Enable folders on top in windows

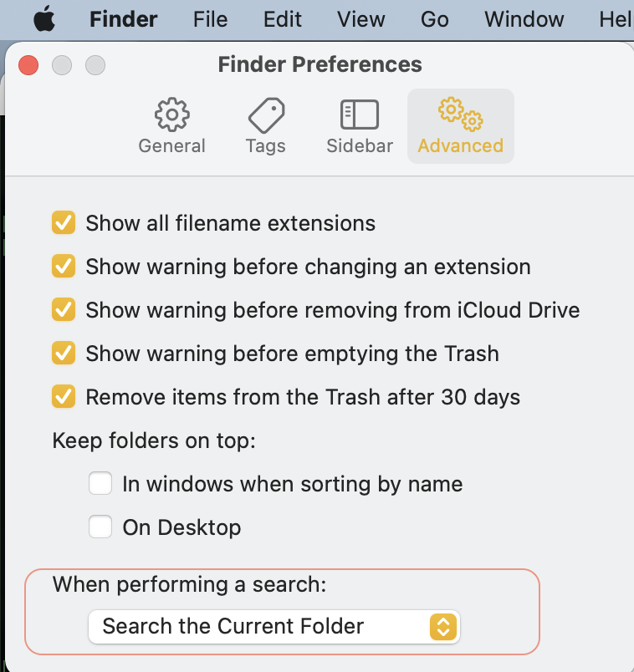point(101,484)
